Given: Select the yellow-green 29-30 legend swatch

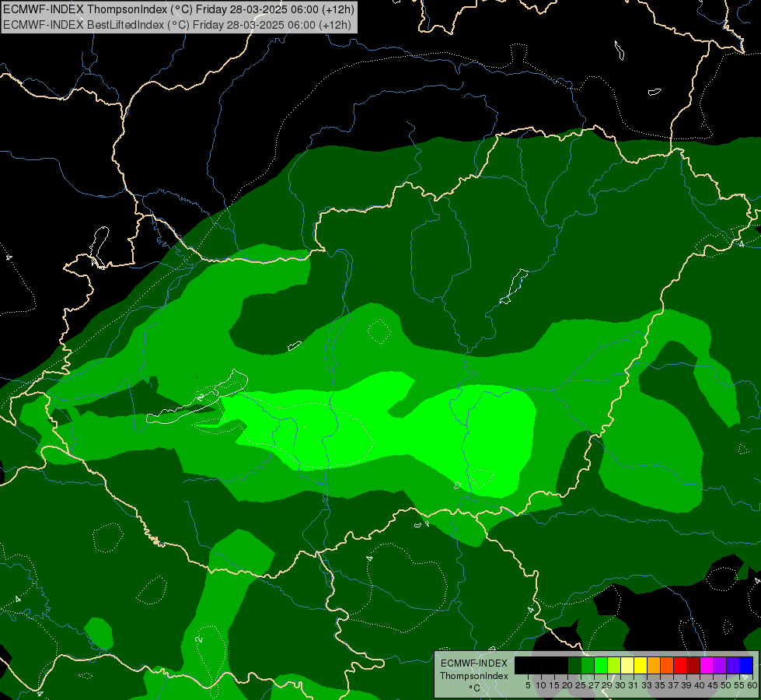Looking at the screenshot, I should pyautogui.click(x=614, y=665).
